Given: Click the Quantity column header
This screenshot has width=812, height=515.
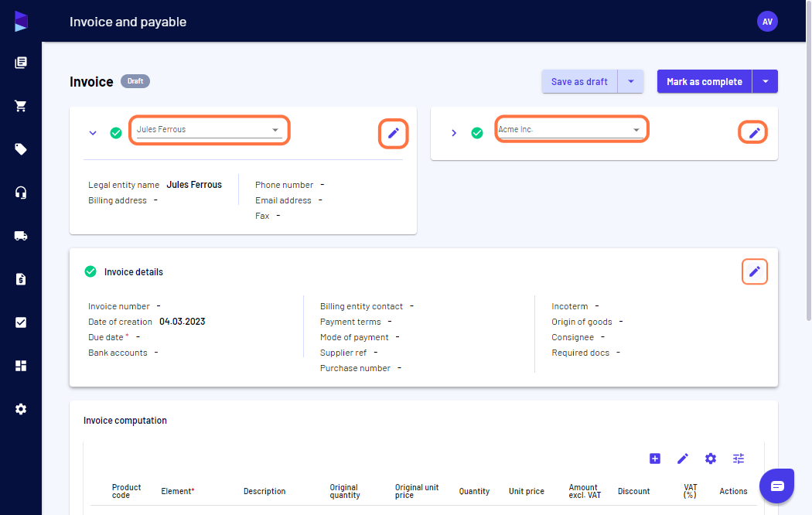Looking at the screenshot, I should pos(474,491).
